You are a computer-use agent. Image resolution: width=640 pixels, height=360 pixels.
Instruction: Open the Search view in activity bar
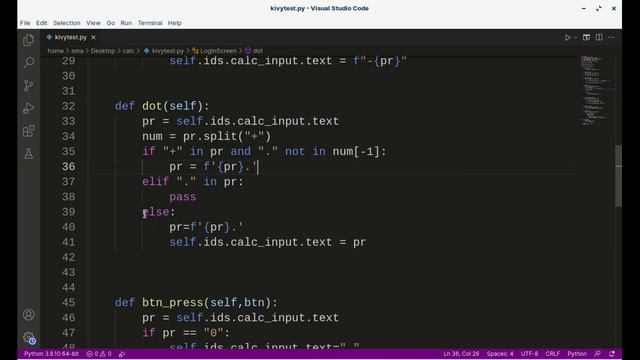(29, 62)
